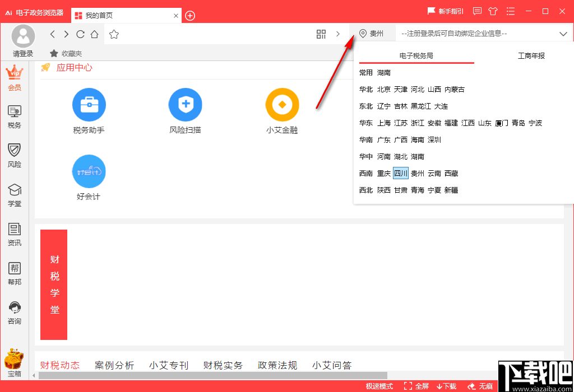Screen dimensions: 574x392
Task: Expand the enterprise info dropdown
Action: pyautogui.click(x=563, y=34)
